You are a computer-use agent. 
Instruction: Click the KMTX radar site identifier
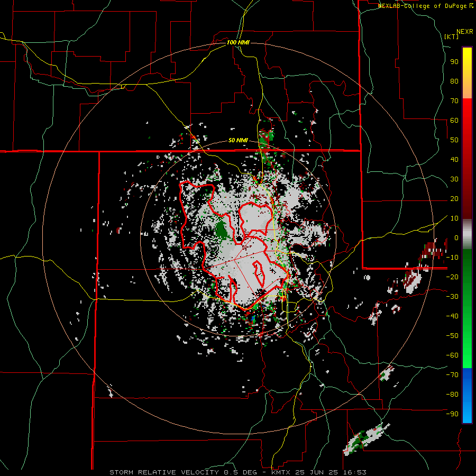tap(281, 472)
